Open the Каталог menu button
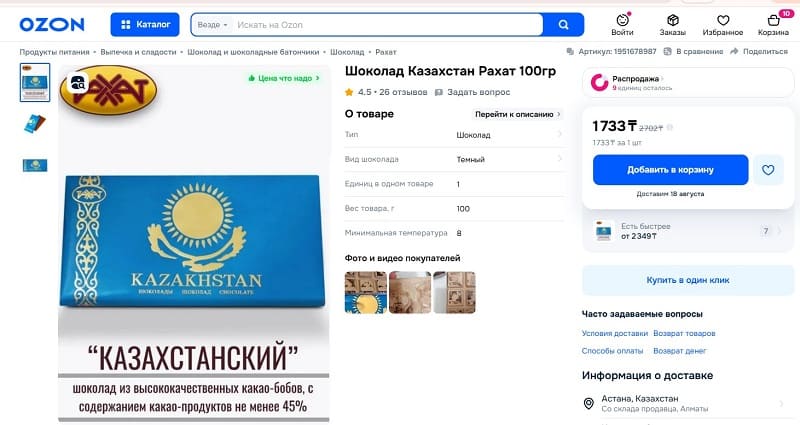 (145, 24)
